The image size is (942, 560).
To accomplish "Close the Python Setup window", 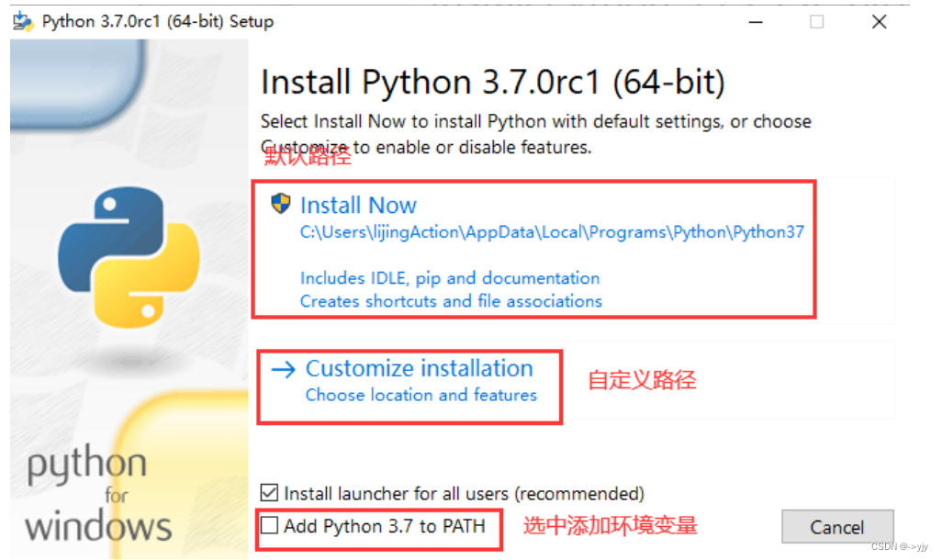I will click(x=879, y=22).
